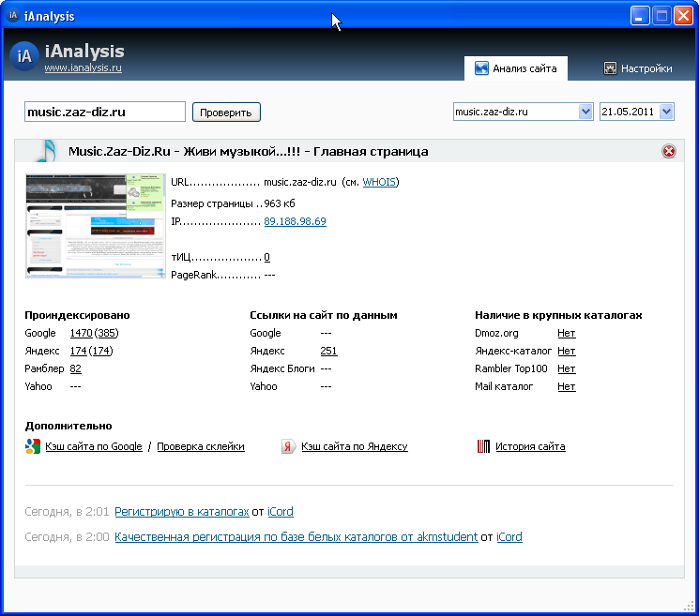Viewport: 699px width, 616px height.
Task: Click the Наличие в крупных каталогах heading
Action: point(558,315)
